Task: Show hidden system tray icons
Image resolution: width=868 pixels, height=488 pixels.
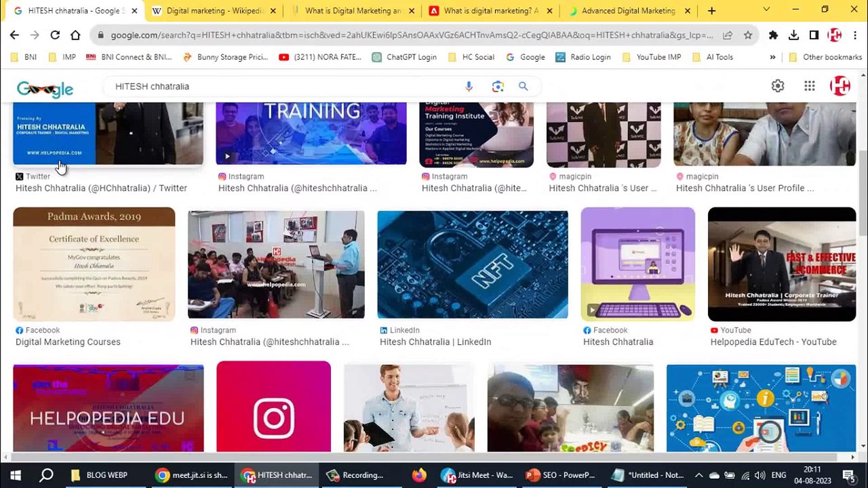Action: tap(698, 475)
